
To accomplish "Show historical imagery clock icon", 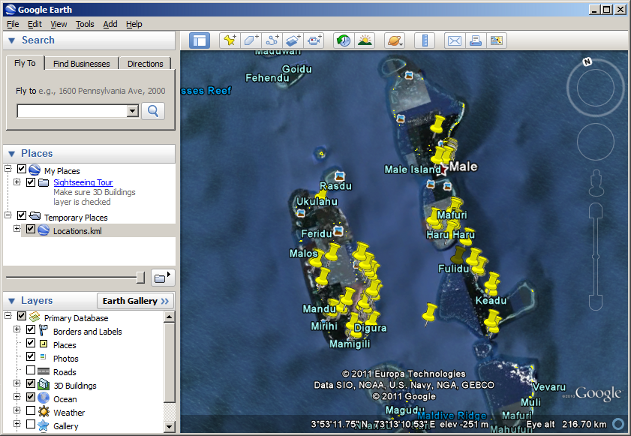I will point(344,41).
